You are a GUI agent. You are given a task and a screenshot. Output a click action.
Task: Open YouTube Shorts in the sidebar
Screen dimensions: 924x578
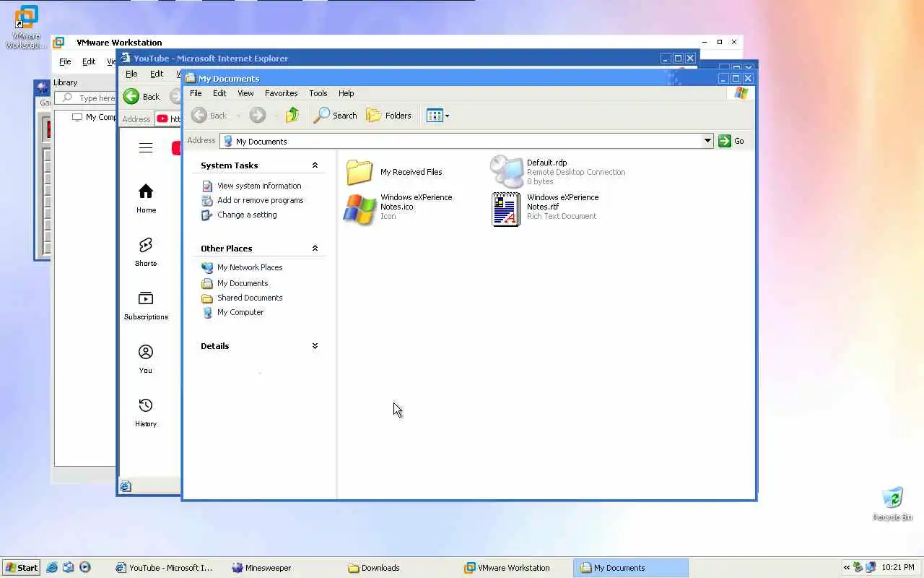146,251
